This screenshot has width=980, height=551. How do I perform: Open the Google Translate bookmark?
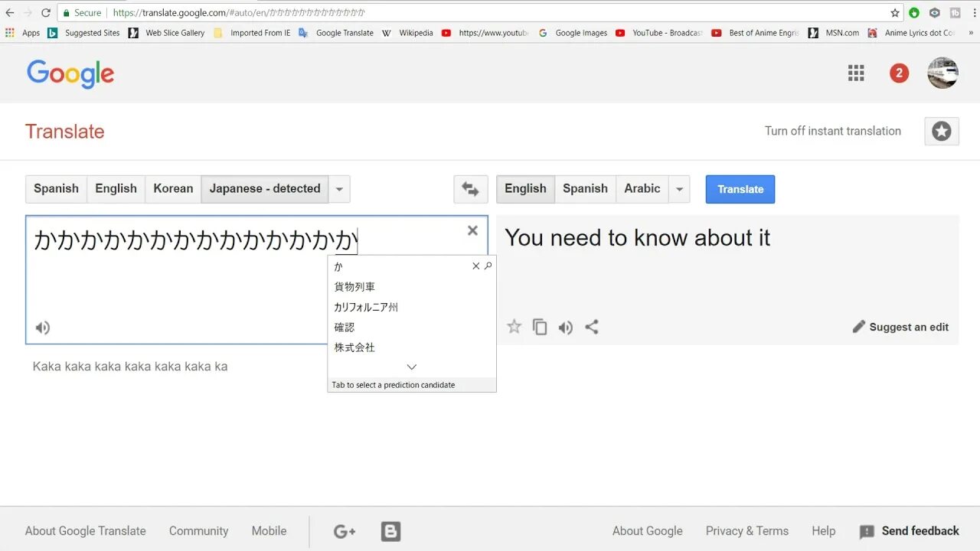[336, 33]
